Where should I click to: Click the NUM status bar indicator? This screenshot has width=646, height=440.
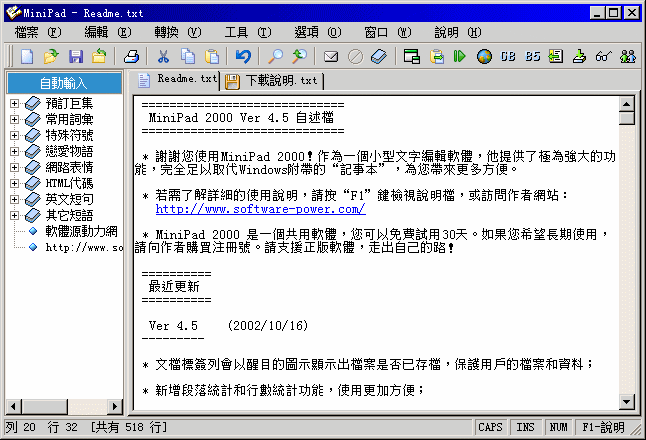(x=558, y=427)
